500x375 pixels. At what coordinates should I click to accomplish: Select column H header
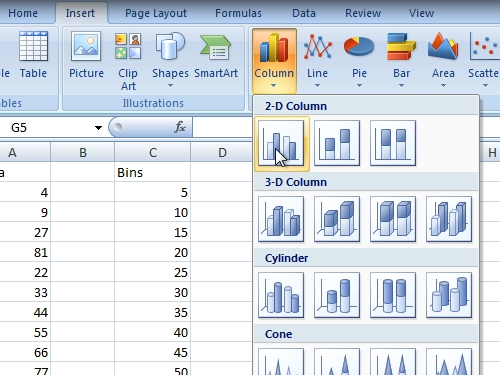tap(490, 152)
